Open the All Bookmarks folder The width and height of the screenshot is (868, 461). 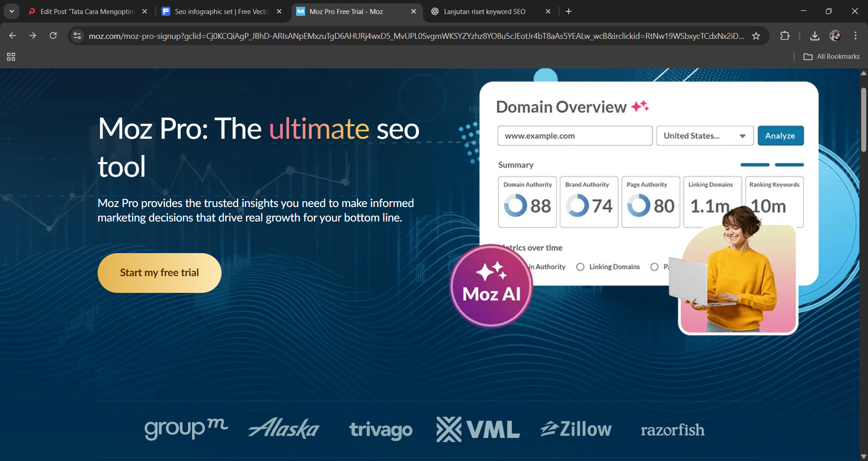(831, 56)
